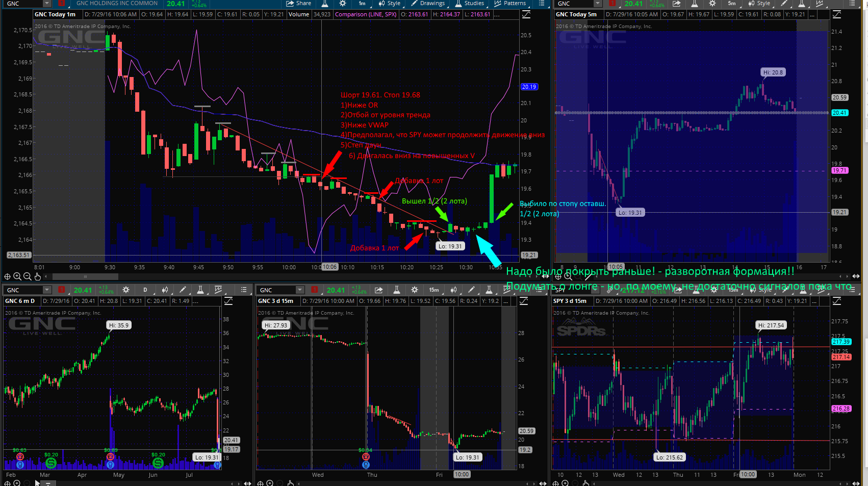Toggle pan hand tool under 1m chart

pos(38,276)
